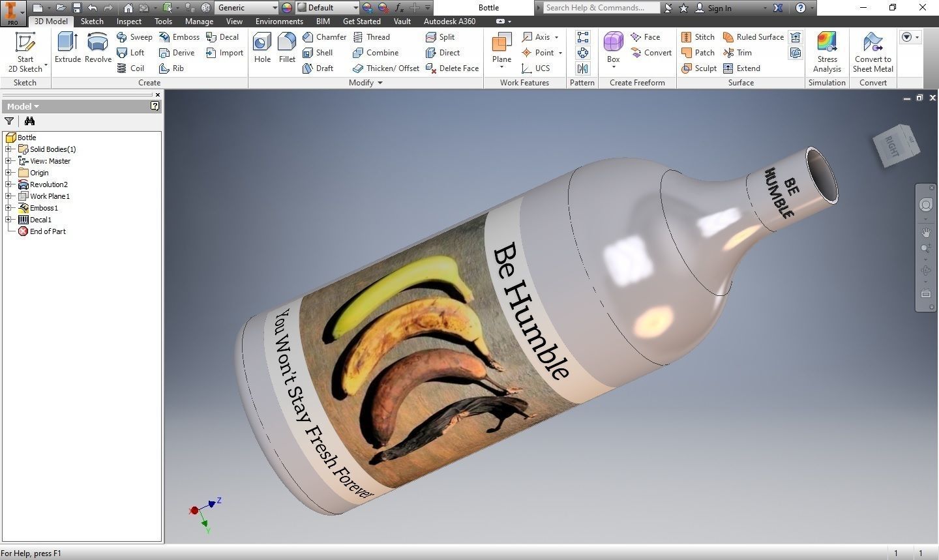939x560 pixels.
Task: Click Convert to Sheet Metal
Action: 872,52
